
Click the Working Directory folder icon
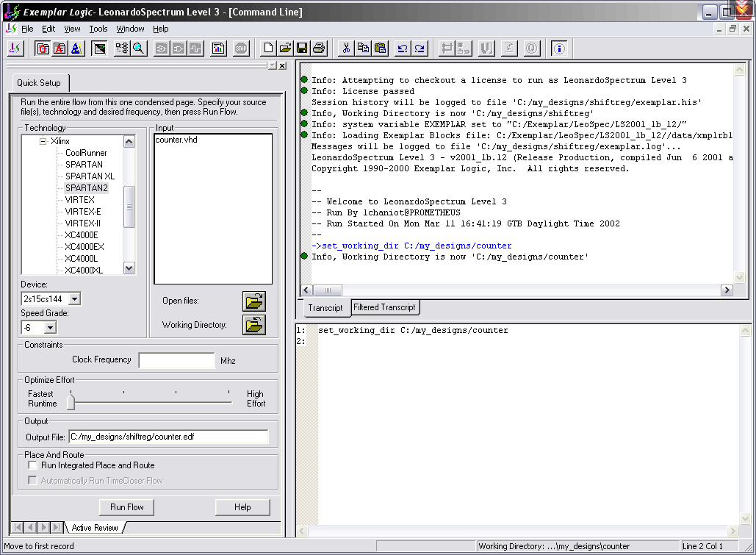pyautogui.click(x=254, y=325)
